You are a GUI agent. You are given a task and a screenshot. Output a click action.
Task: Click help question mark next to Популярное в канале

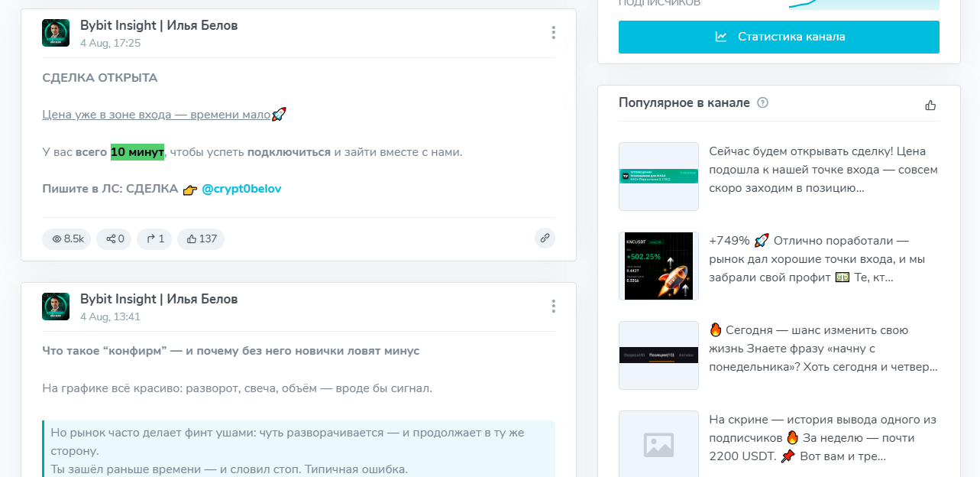(x=762, y=103)
